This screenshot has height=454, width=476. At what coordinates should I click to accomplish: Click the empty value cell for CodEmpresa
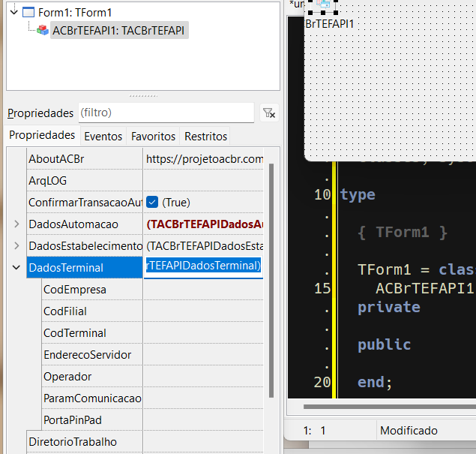[203, 290]
